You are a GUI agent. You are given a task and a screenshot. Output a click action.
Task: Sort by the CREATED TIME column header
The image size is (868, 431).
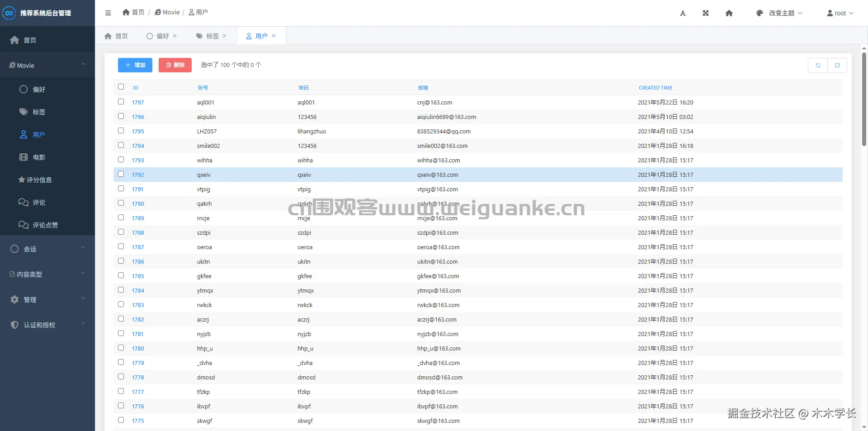click(x=655, y=88)
